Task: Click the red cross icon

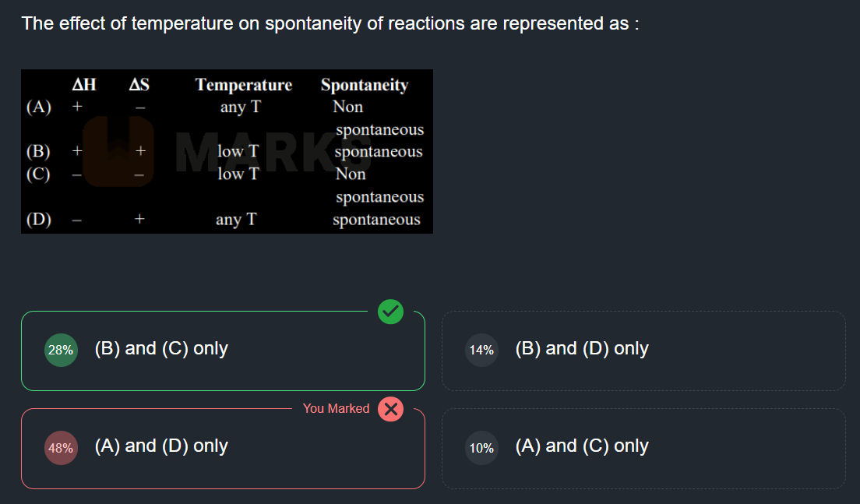Action: 390,409
